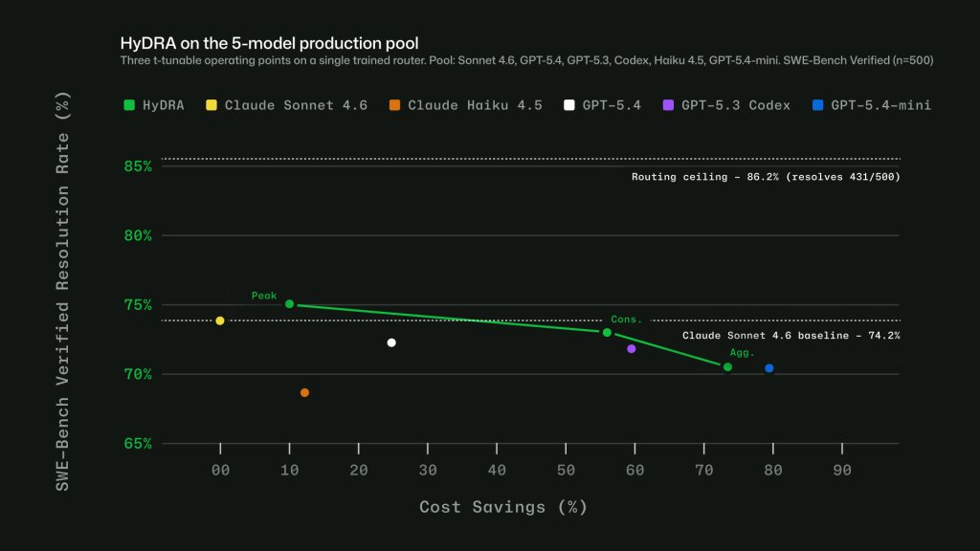Image resolution: width=980 pixels, height=551 pixels.
Task: Click the GPT-5.4-mini blue legend swatch
Action: (817, 105)
